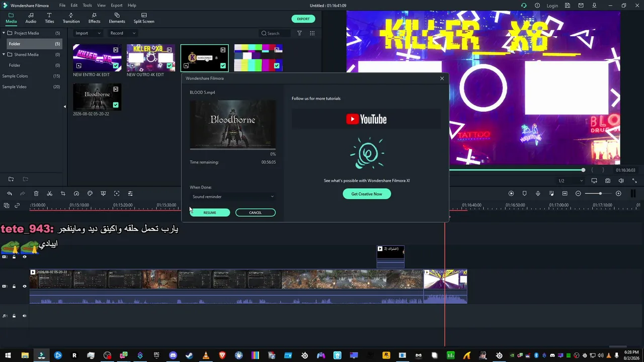Open Steam from the taskbar
Screen dimensions: 644x362
click(189, 355)
